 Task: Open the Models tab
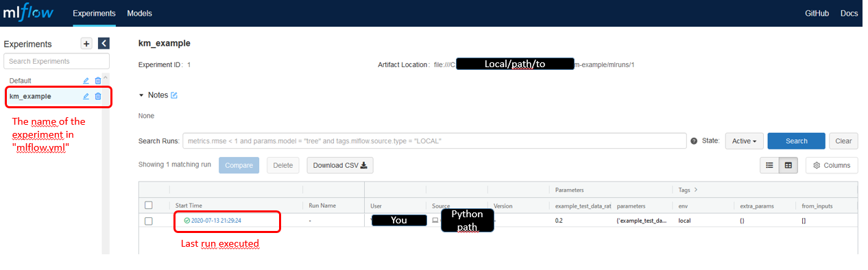point(140,13)
